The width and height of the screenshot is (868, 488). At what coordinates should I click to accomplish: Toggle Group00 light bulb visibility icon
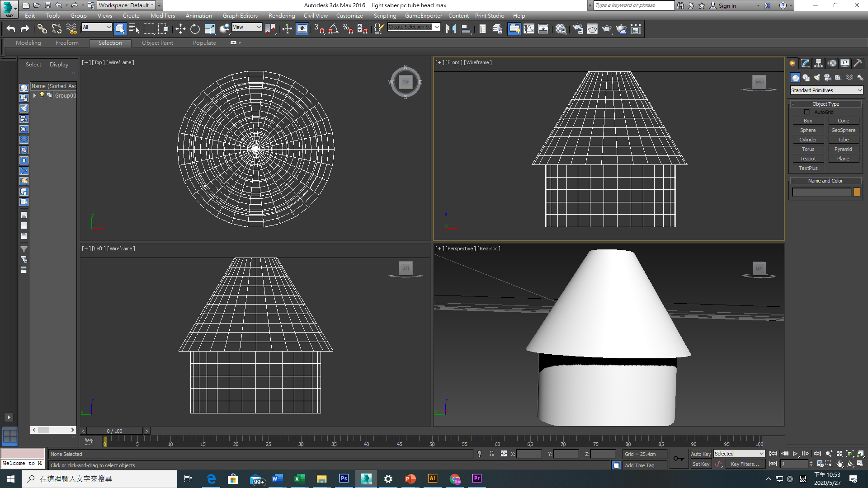point(42,95)
